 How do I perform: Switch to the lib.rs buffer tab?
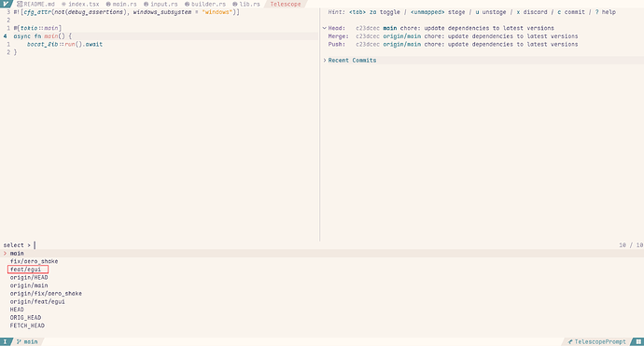pos(246,4)
